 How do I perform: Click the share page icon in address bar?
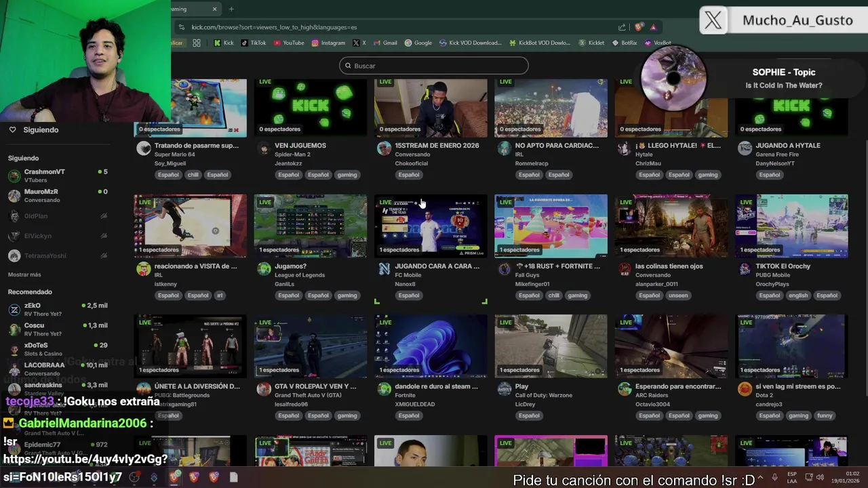622,27
